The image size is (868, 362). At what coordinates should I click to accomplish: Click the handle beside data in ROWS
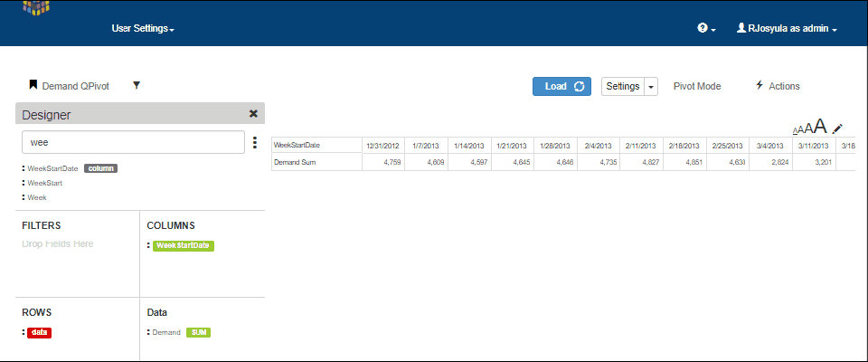[24, 333]
